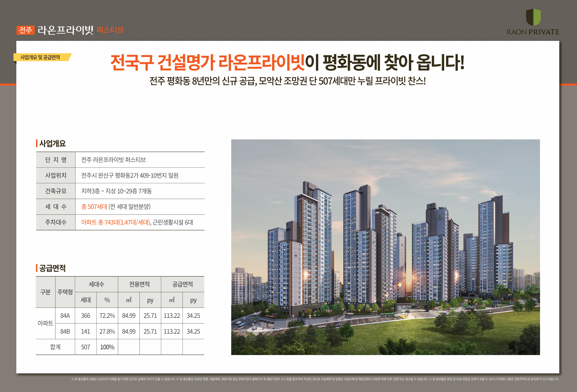Click the 퍼스티브 orange title text

pyautogui.click(x=110, y=30)
